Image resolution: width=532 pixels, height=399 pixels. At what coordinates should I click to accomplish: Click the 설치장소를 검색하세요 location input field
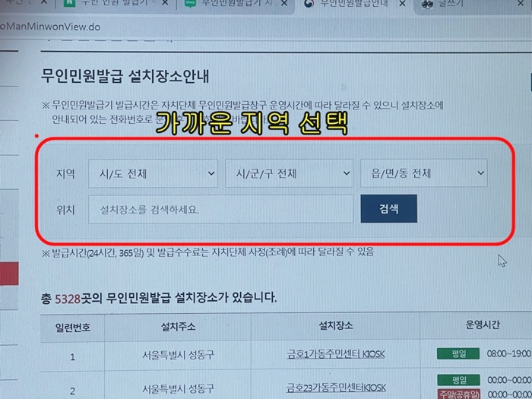[221, 209]
